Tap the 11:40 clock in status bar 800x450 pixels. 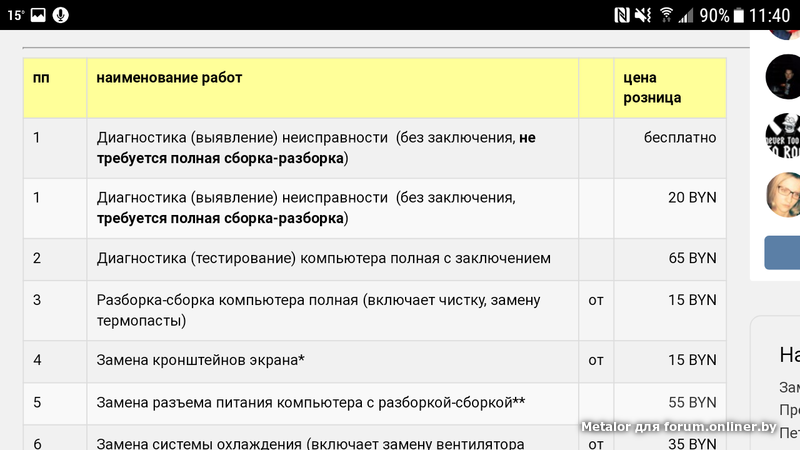769,16
